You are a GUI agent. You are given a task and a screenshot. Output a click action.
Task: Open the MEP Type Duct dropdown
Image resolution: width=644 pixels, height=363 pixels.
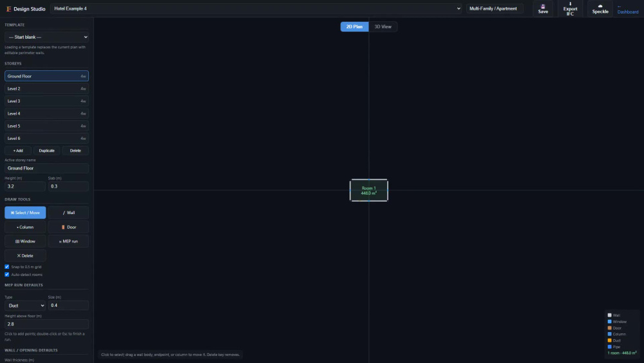(24, 306)
